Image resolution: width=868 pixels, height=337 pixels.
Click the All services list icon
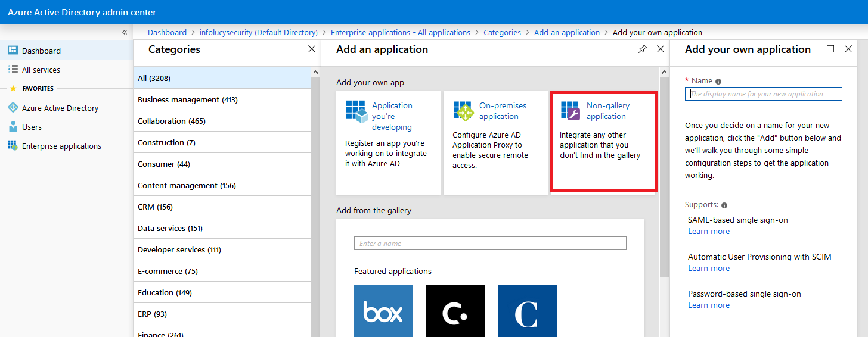pyautogui.click(x=13, y=70)
